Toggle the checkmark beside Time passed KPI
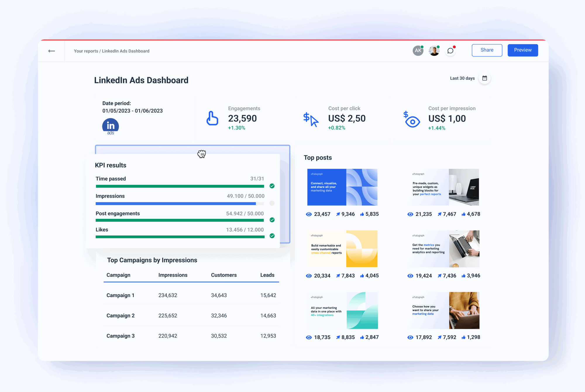The width and height of the screenshot is (585, 392). 272,186
